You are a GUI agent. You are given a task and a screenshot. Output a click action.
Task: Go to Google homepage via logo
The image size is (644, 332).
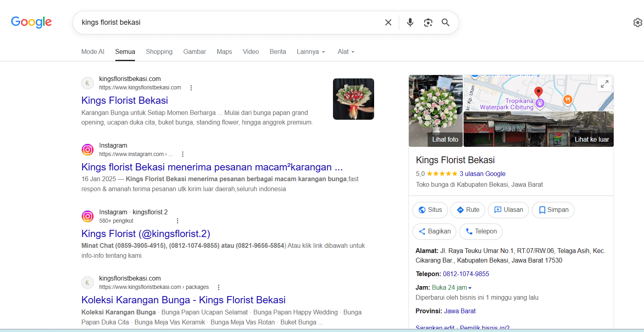(x=31, y=22)
